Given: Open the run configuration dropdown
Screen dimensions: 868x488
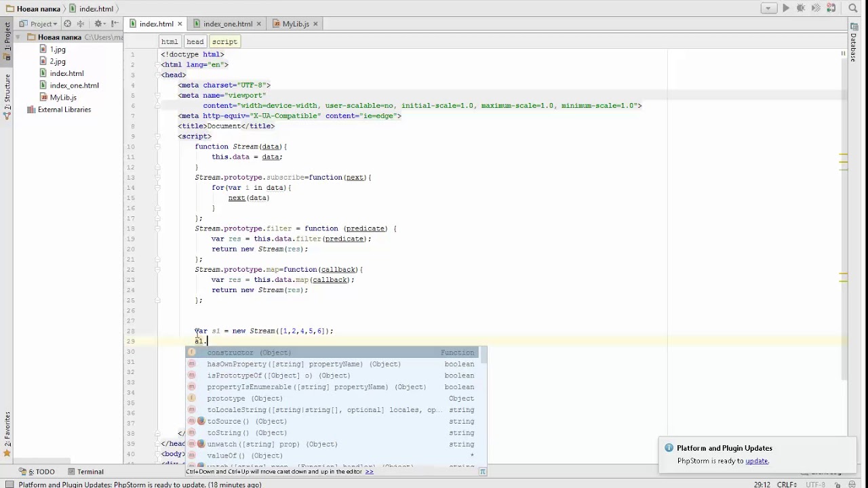Looking at the screenshot, I should click(x=768, y=9).
